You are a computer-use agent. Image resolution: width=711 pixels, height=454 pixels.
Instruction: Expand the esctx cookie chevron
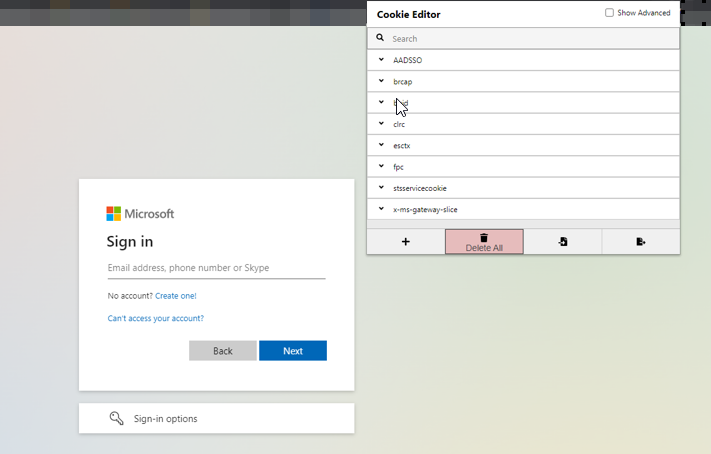pos(381,145)
